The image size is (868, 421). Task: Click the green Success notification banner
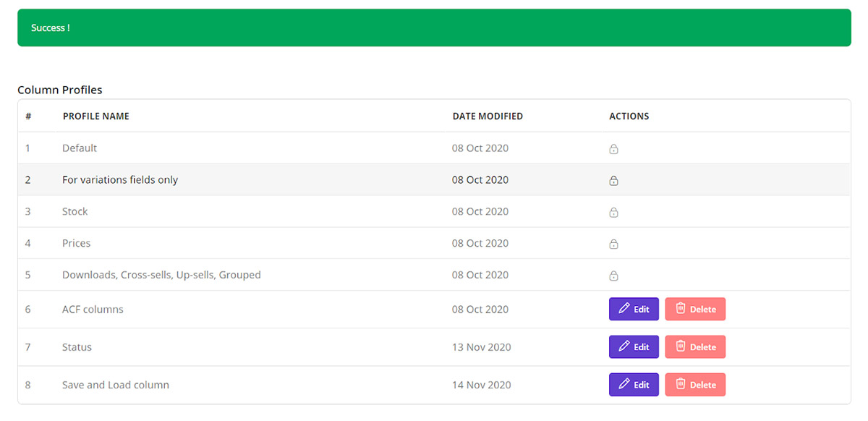434,27
